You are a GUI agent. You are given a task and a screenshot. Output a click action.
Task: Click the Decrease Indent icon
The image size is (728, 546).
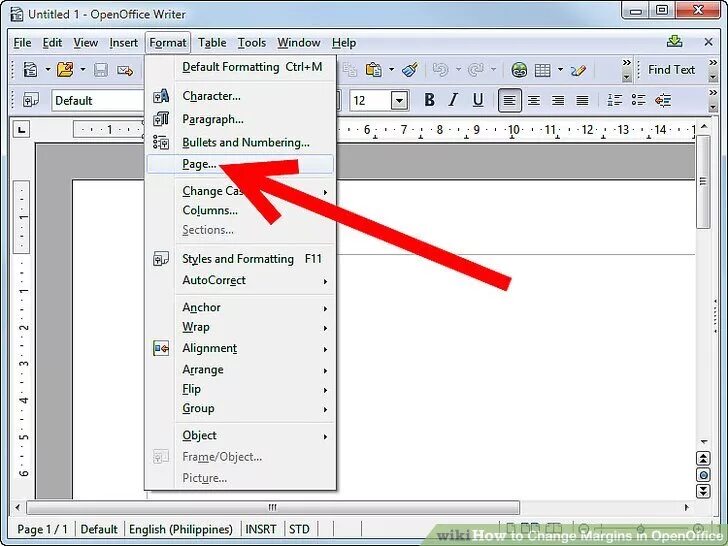pos(663,100)
